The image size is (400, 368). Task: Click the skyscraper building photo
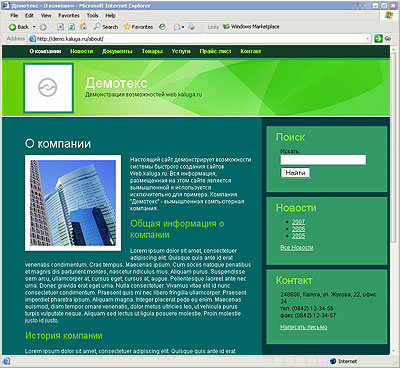click(x=73, y=203)
